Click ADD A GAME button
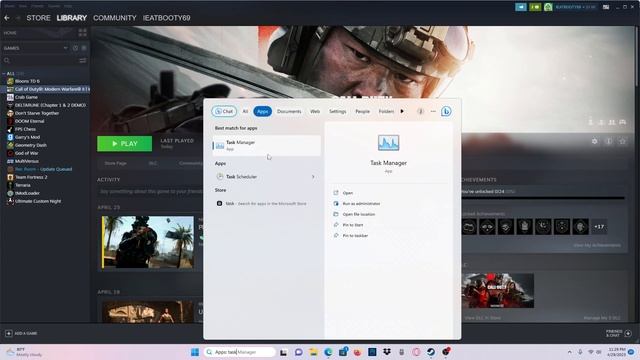The width and height of the screenshot is (640, 360). click(21, 333)
